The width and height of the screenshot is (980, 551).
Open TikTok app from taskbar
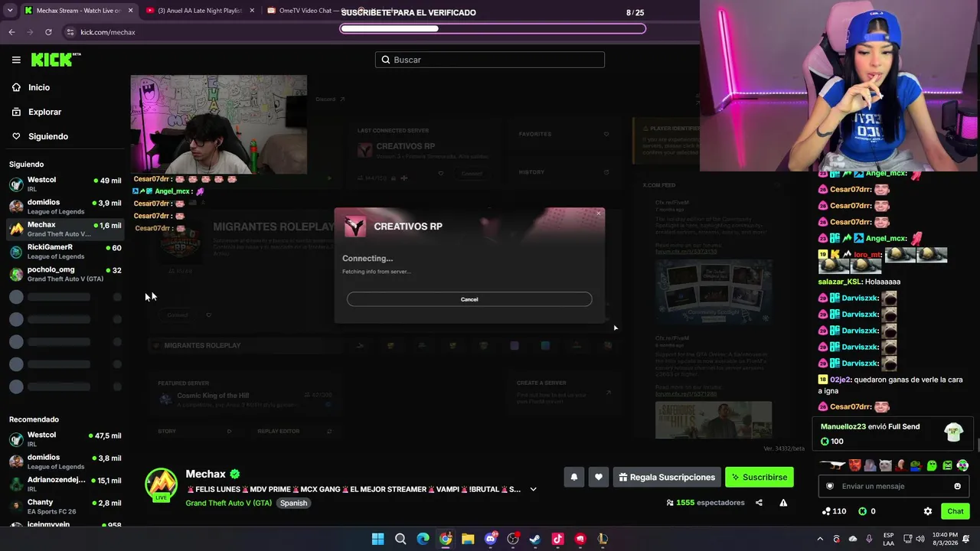[557, 539]
